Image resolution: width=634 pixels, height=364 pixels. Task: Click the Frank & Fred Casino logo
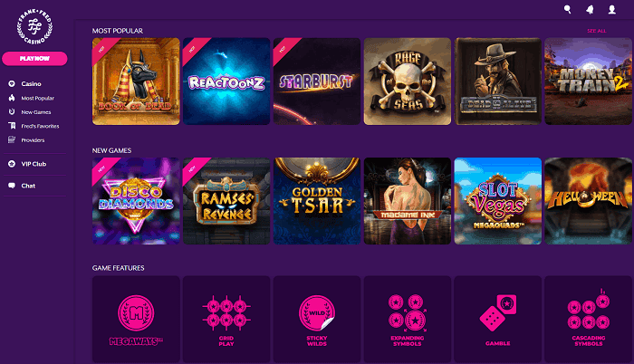pos(34,26)
